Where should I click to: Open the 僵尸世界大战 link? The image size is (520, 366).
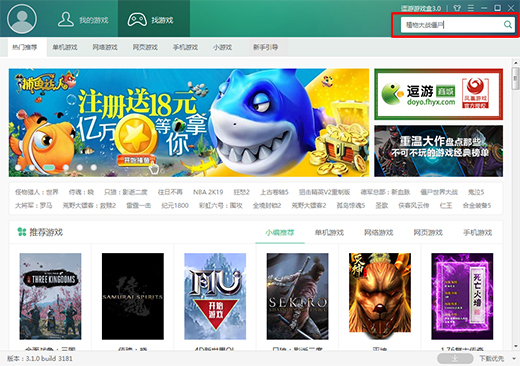pyautogui.click(x=439, y=192)
